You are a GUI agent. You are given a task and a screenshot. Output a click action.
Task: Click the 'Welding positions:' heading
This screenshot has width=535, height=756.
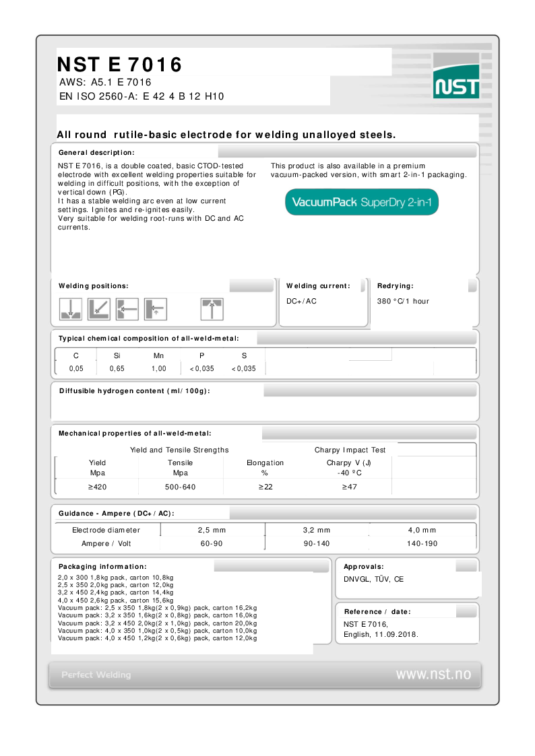point(94,286)
